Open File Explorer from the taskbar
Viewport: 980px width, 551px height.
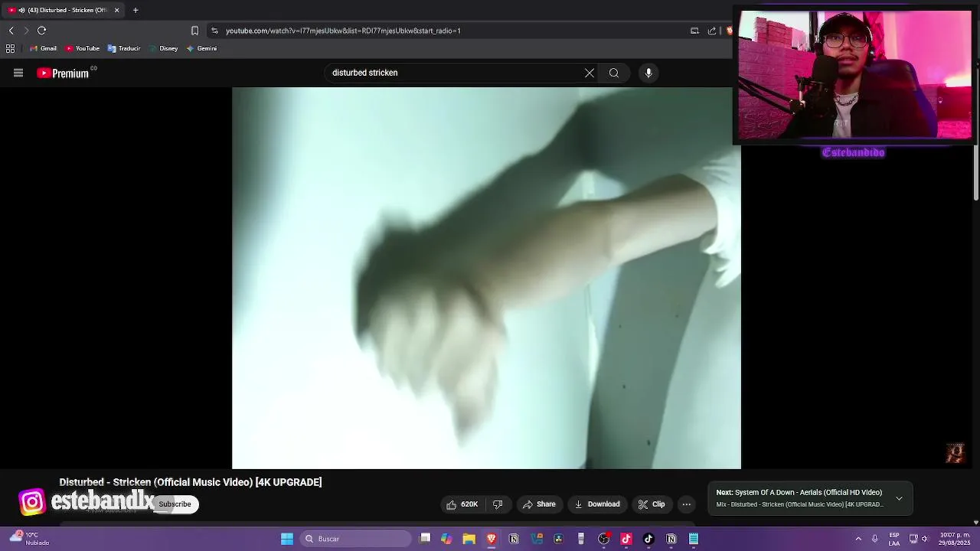469,539
